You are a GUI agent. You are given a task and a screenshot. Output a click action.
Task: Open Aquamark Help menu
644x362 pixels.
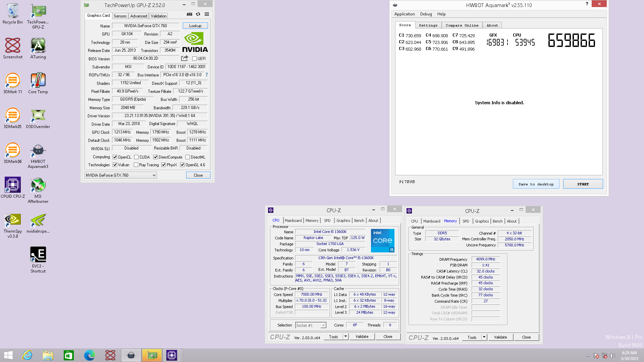click(x=441, y=14)
